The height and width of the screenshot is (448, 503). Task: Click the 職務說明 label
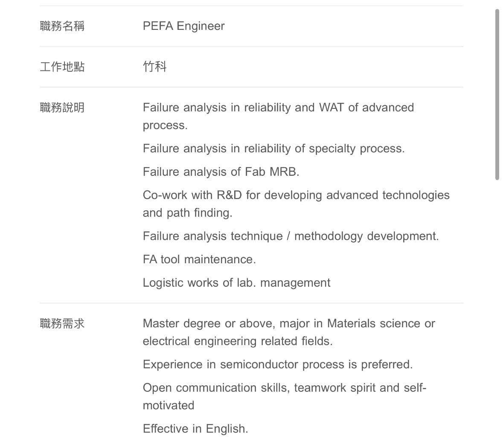[62, 108]
